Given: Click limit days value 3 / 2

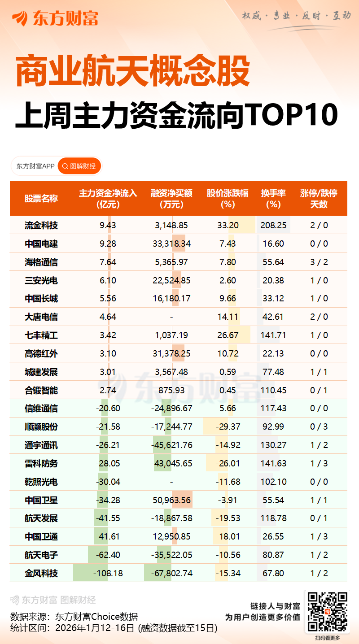Looking at the screenshot, I should [x=319, y=262].
